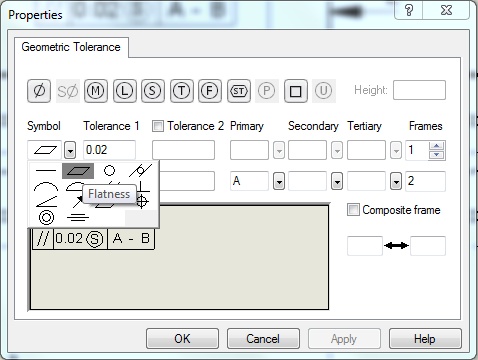Open the Symbol dropdown arrow
The height and width of the screenshot is (360, 478).
click(x=70, y=150)
